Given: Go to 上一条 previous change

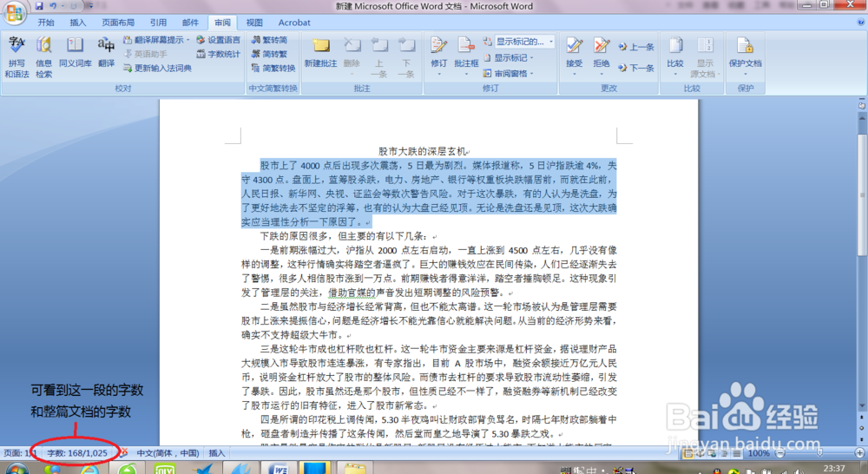Looking at the screenshot, I should 636,47.
